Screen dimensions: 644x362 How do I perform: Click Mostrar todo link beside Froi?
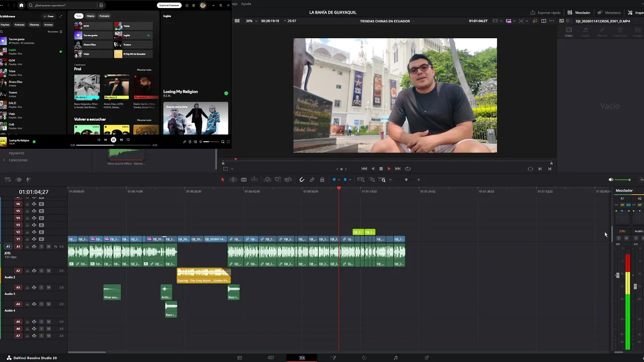click(x=144, y=70)
